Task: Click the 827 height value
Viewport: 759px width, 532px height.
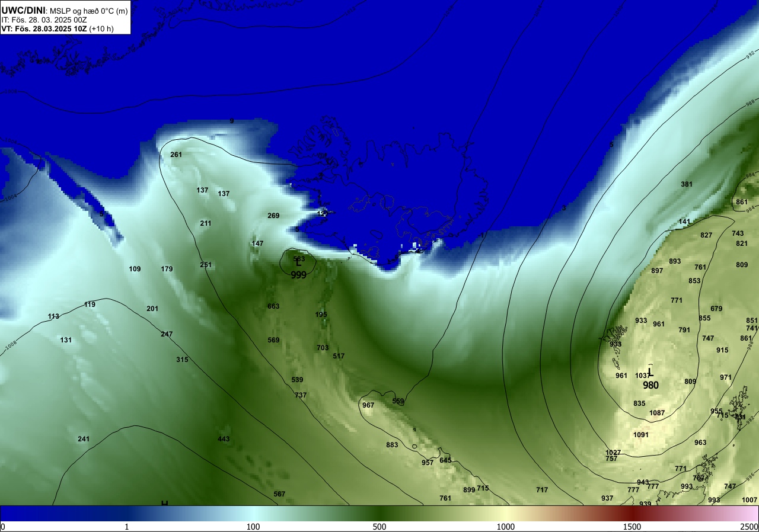Action: (x=706, y=235)
